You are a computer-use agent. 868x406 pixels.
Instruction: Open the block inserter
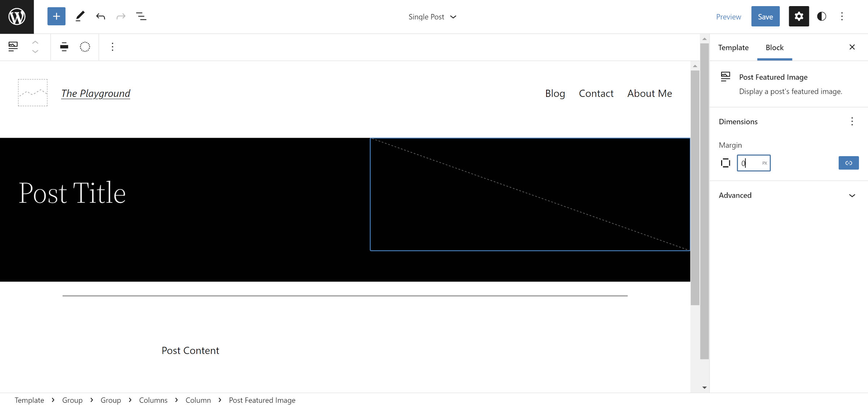pos(56,16)
